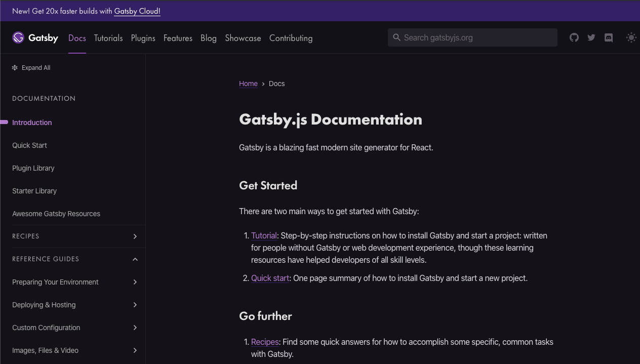Screen dimensions: 640x364
Task: Click the Preparing Your Environment label
Action: click(x=55, y=282)
